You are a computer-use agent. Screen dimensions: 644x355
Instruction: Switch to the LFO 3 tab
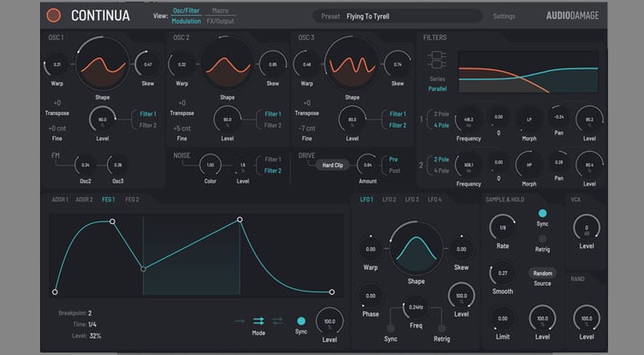pyautogui.click(x=412, y=200)
